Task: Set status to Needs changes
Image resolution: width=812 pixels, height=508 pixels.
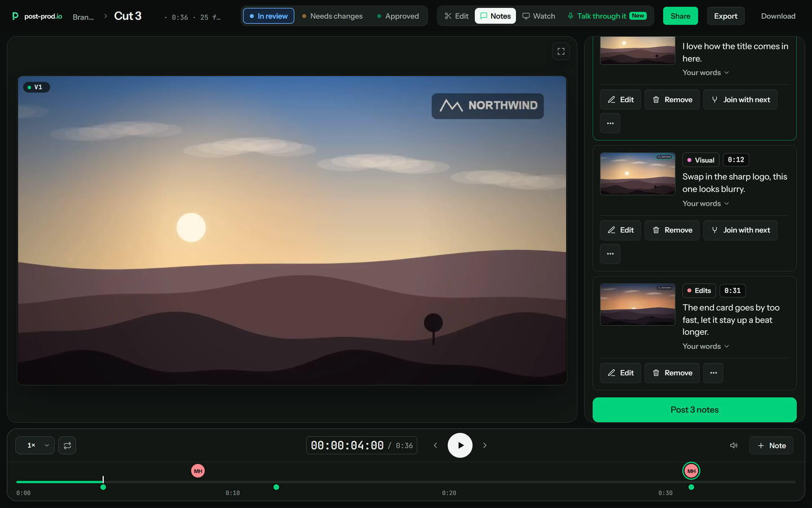Action: coord(332,16)
